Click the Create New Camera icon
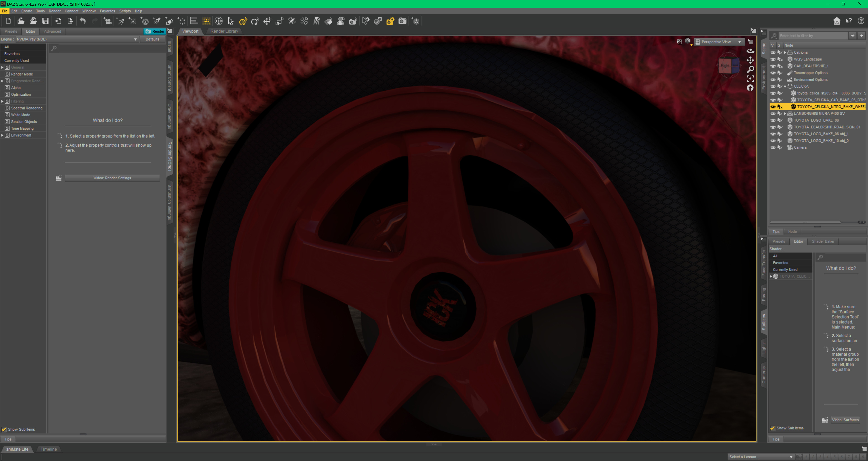This screenshot has height=461, width=868. [x=108, y=21]
